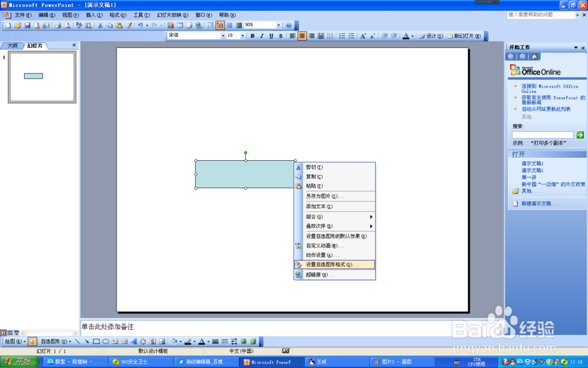
Task: Choose 设置自选图形格式 from context menu
Action: pos(335,264)
